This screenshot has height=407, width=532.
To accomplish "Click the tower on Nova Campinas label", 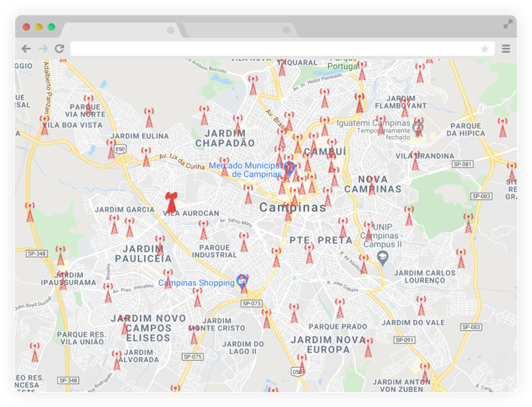I will (372, 185).
